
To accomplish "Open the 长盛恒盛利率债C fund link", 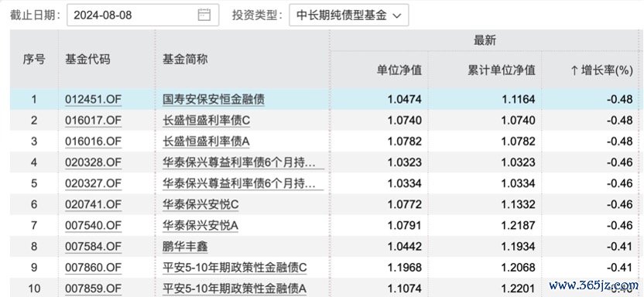I will point(206,120).
